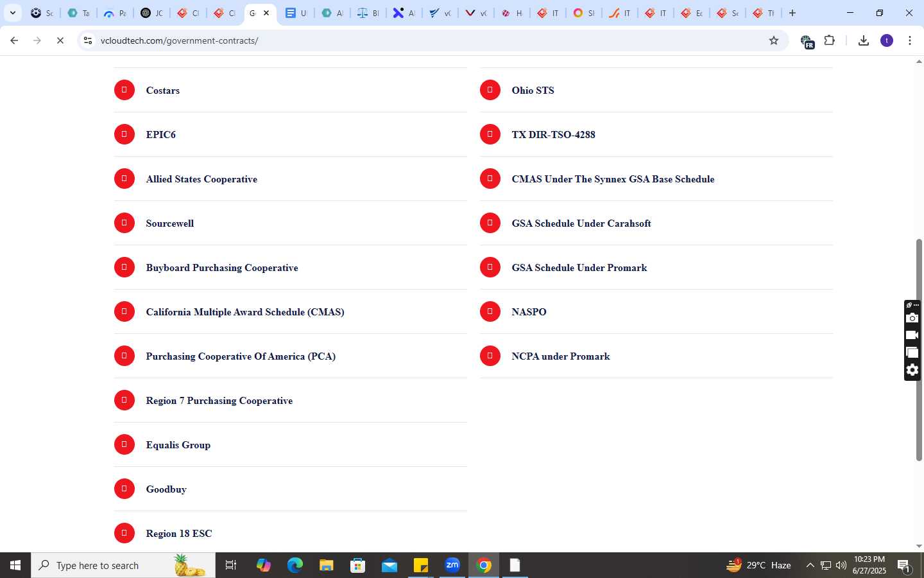Viewport: 924px width, 578px height.
Task: Open Microsoft Store from the taskbar
Action: 357,565
